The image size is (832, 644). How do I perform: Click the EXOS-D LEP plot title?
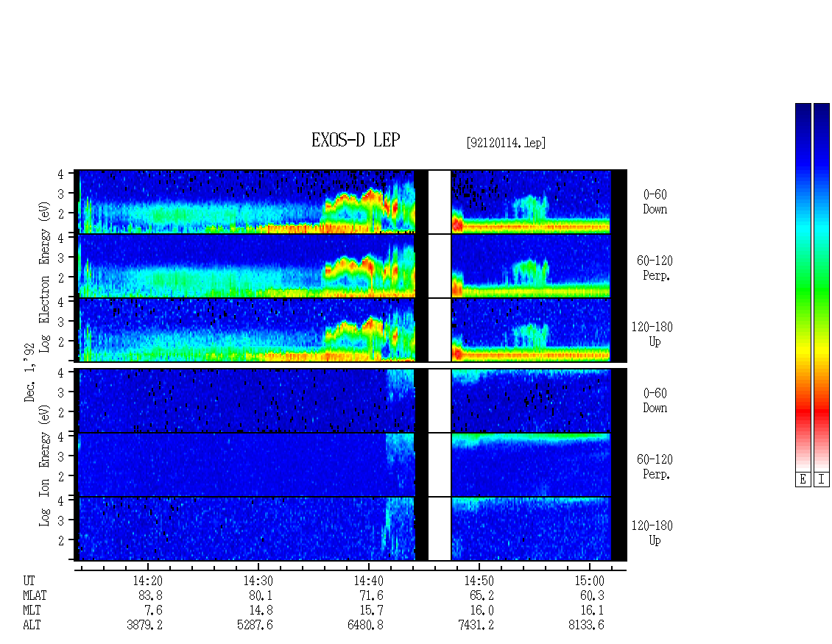pos(356,140)
